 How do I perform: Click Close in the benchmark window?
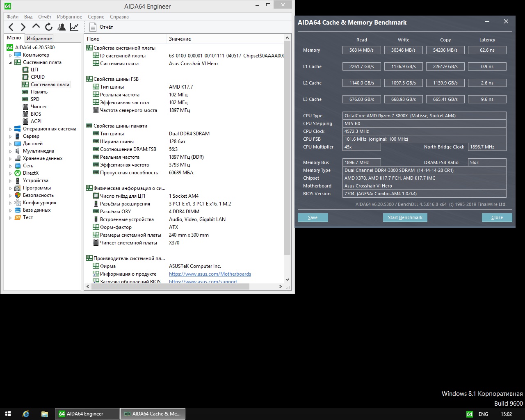(497, 217)
